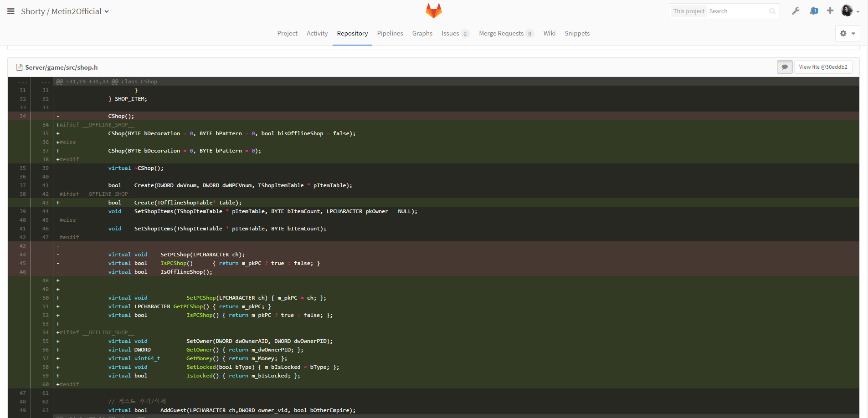Viewport: 868px width, 418px height.
Task: Open the Issues tab
Action: point(450,33)
